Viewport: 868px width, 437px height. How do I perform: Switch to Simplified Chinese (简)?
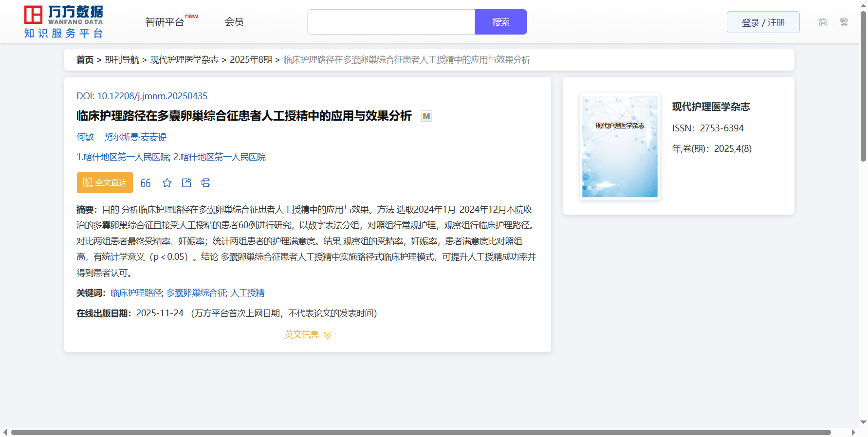click(822, 22)
